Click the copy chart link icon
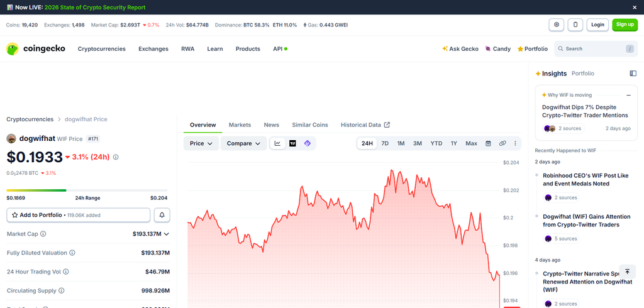 click(x=502, y=143)
